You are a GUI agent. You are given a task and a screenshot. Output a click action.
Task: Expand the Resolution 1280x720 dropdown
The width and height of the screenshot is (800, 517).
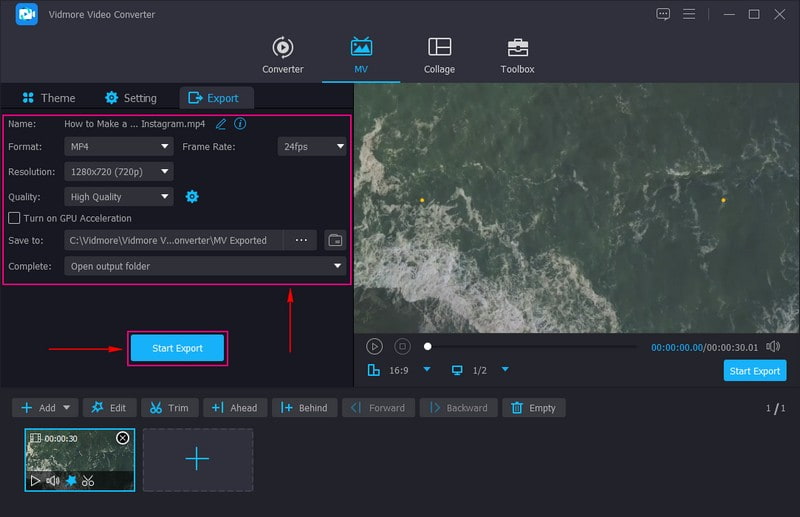point(119,172)
